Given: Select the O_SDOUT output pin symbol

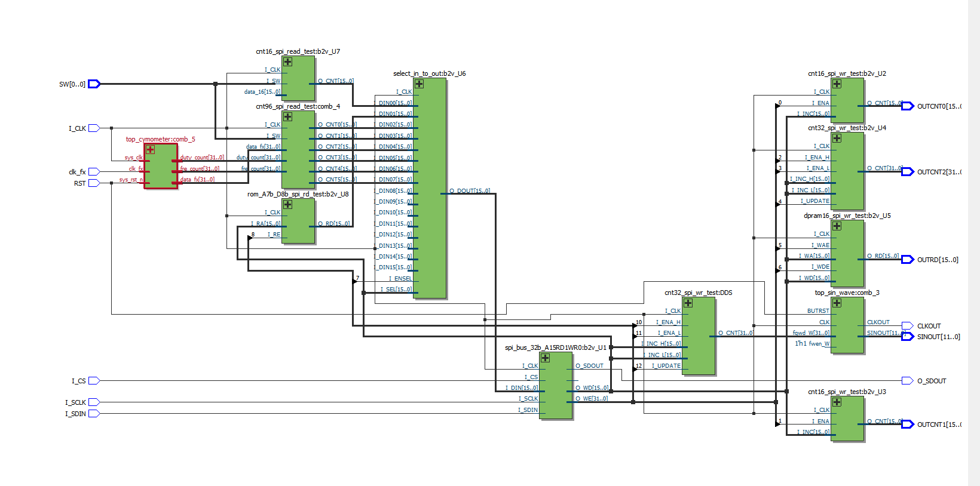Looking at the screenshot, I should click(908, 380).
